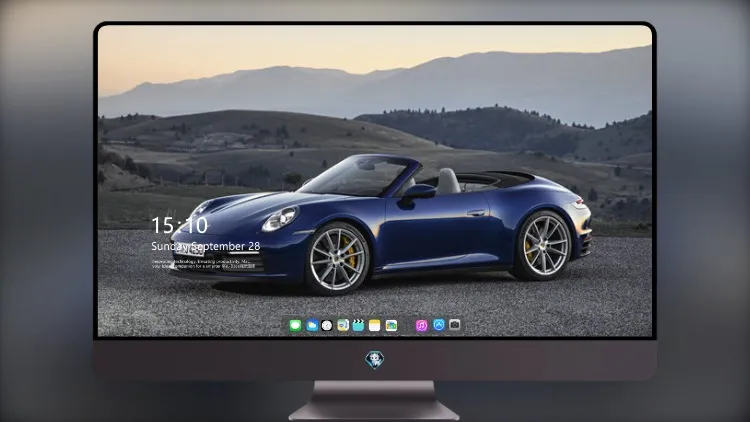The width and height of the screenshot is (750, 422).
Task: Click the logo badge on the monitor chin
Action: tap(375, 360)
